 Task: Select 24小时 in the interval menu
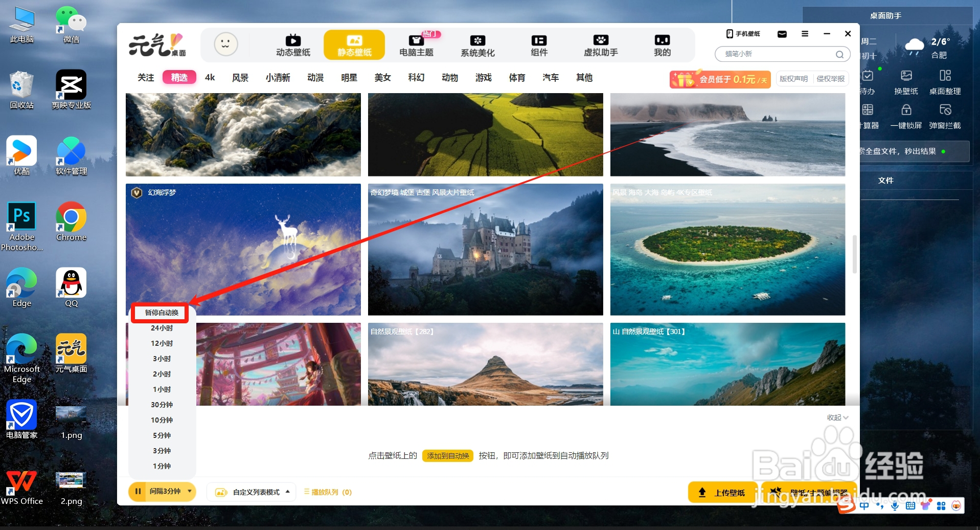162,328
